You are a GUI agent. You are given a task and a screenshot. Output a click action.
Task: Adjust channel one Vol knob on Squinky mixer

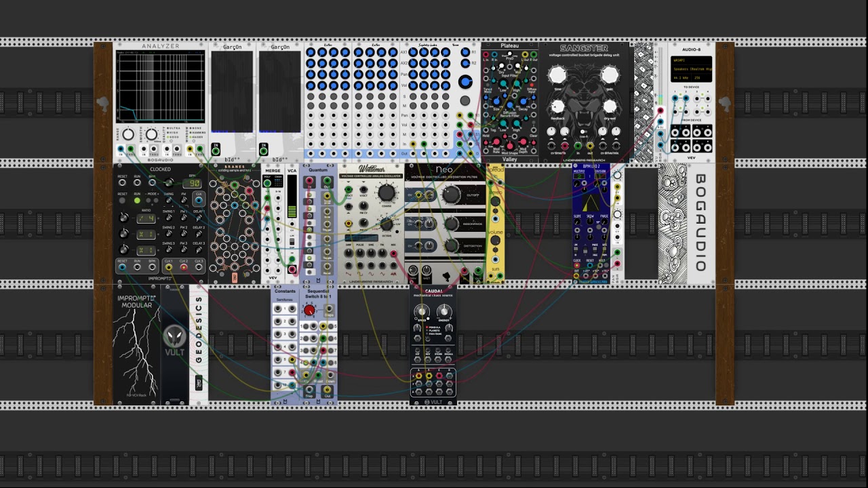(x=413, y=85)
